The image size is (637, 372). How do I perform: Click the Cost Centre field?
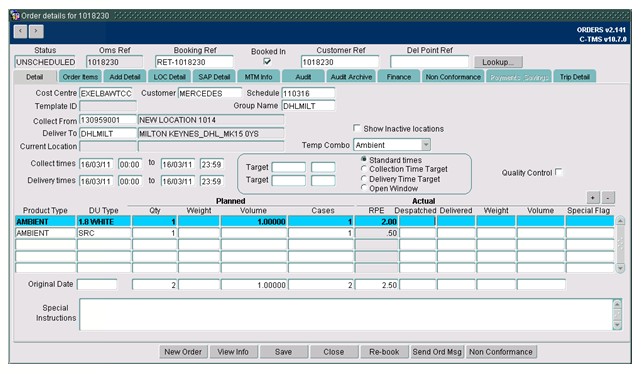click(106, 93)
